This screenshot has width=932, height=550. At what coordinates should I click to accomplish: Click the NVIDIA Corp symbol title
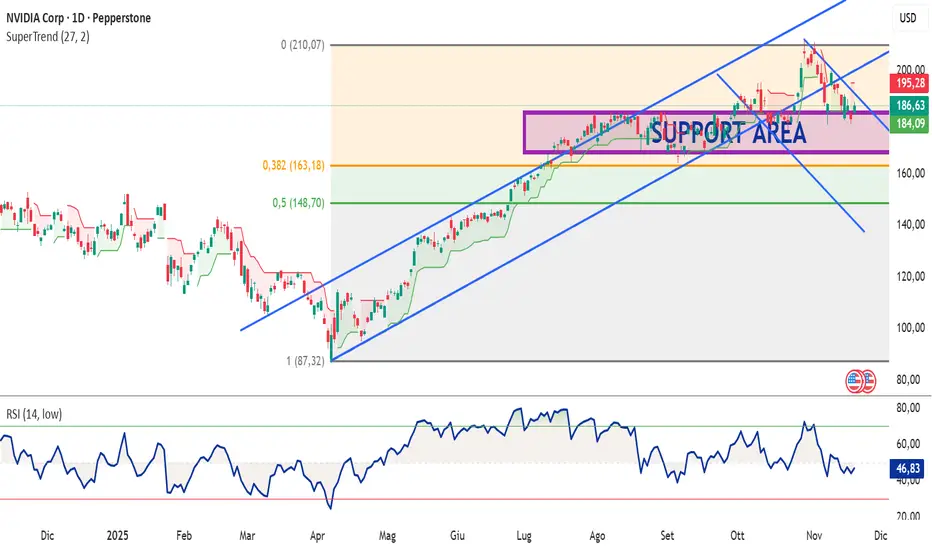coord(78,18)
